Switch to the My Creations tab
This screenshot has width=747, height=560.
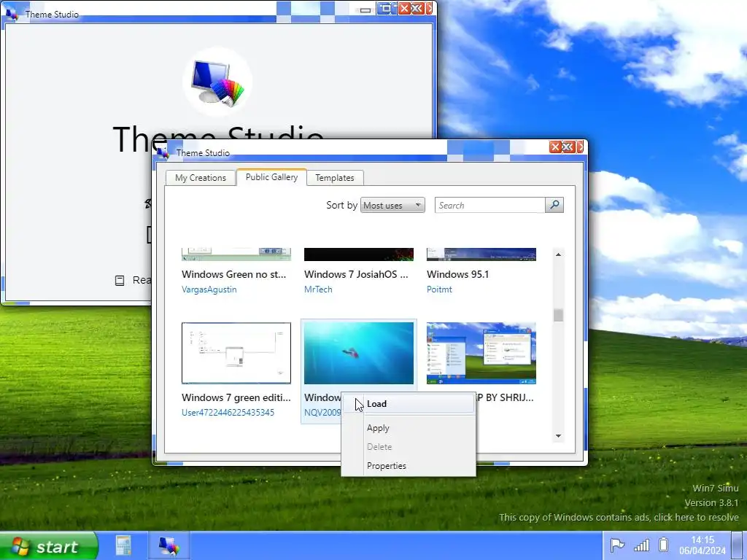point(201,178)
